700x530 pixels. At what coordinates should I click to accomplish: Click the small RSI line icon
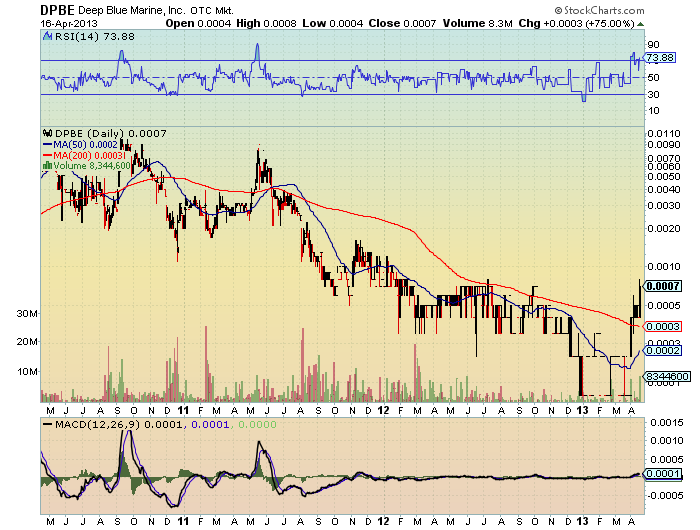click(x=48, y=36)
